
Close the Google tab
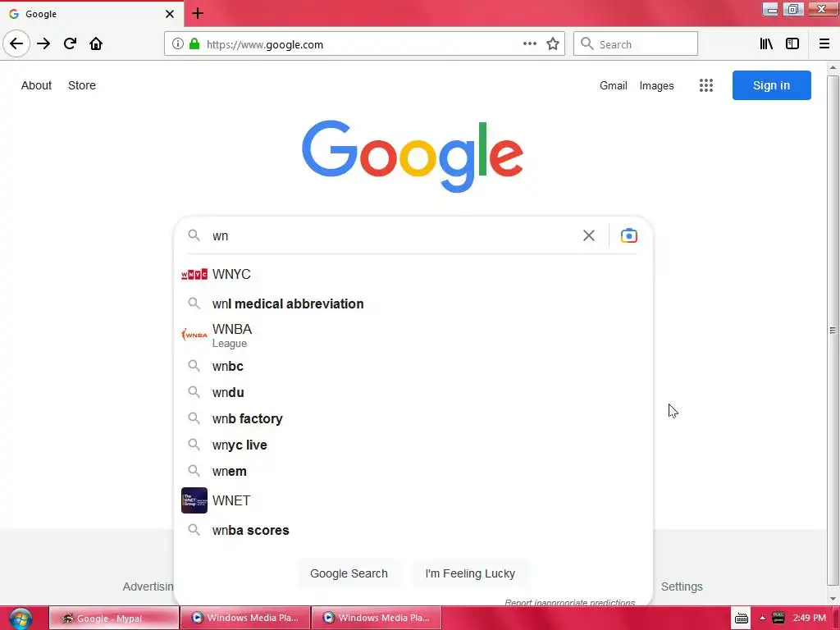tap(169, 14)
